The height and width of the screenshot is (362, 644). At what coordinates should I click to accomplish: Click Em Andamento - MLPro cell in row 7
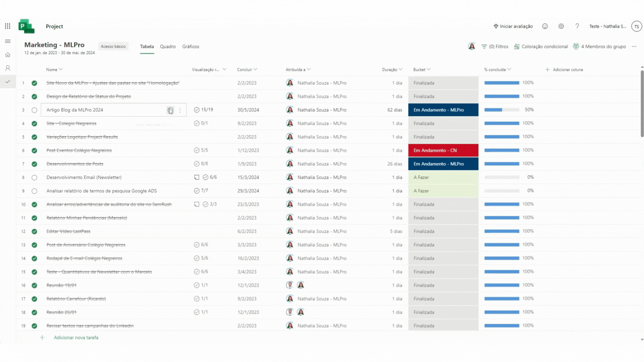click(x=443, y=164)
